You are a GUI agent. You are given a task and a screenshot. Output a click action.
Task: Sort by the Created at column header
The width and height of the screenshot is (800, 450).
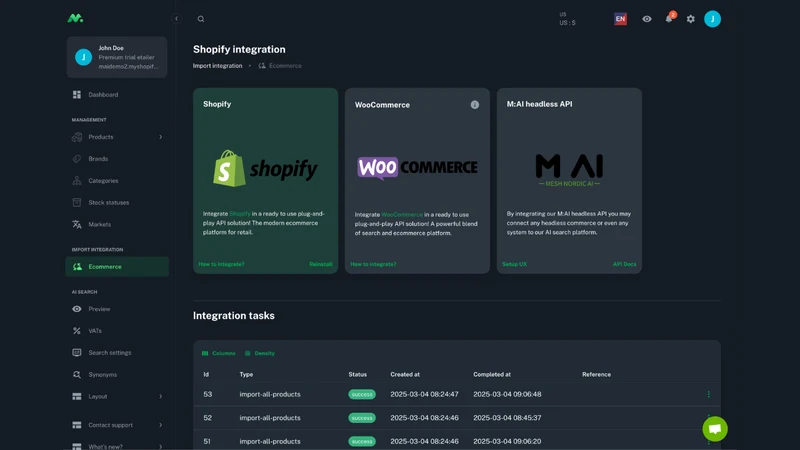click(x=405, y=374)
